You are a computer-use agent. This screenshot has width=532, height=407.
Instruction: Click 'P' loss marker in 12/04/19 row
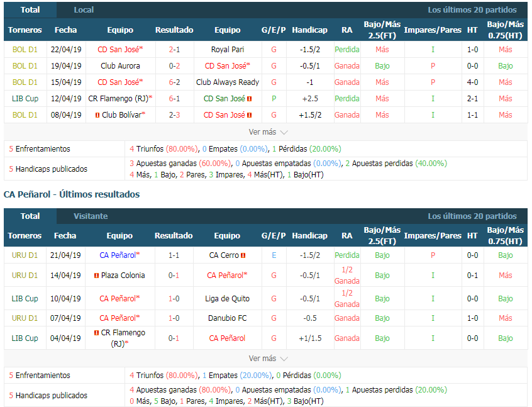[x=274, y=98]
